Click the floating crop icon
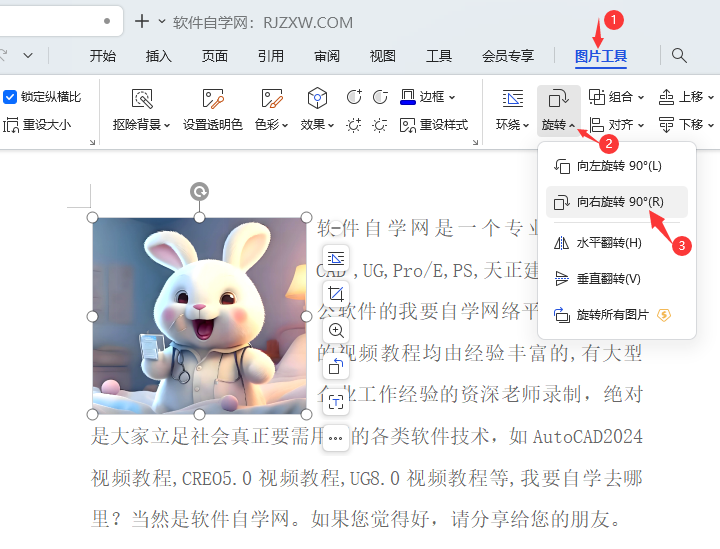Viewport: 720px width, 549px height. click(336, 294)
